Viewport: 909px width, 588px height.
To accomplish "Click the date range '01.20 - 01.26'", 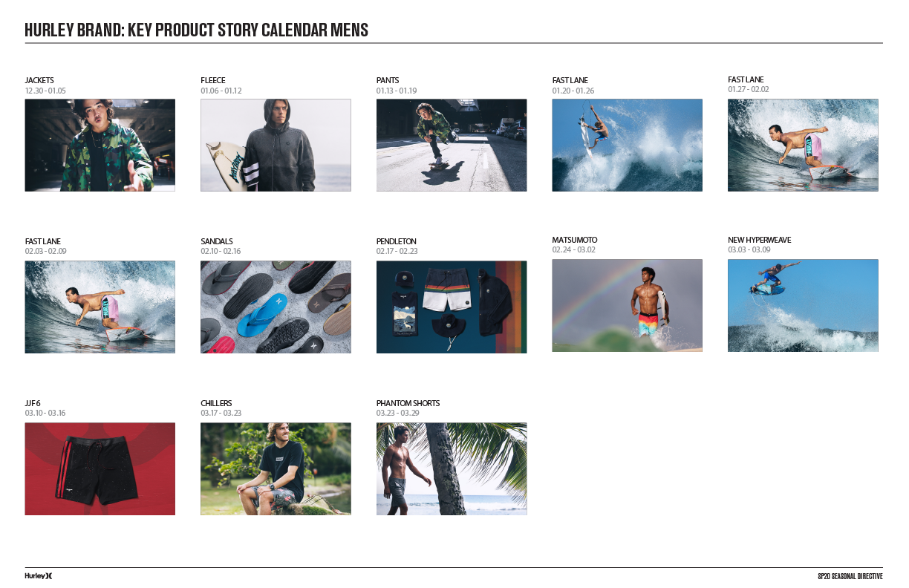I will pos(573,91).
